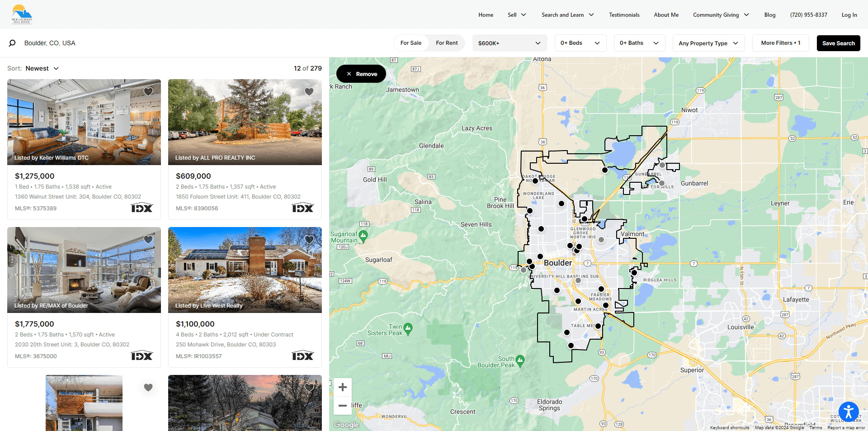Expand the Sell menu

pos(517,15)
